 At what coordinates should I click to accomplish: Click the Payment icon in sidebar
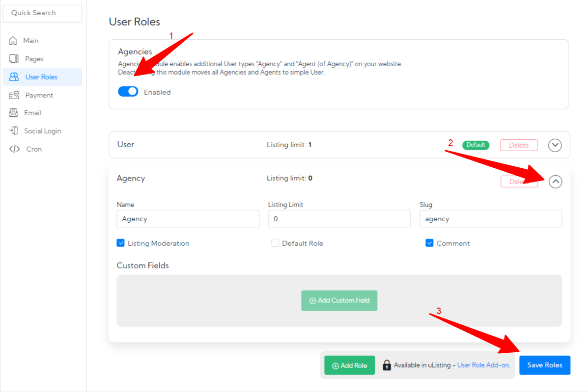click(14, 95)
